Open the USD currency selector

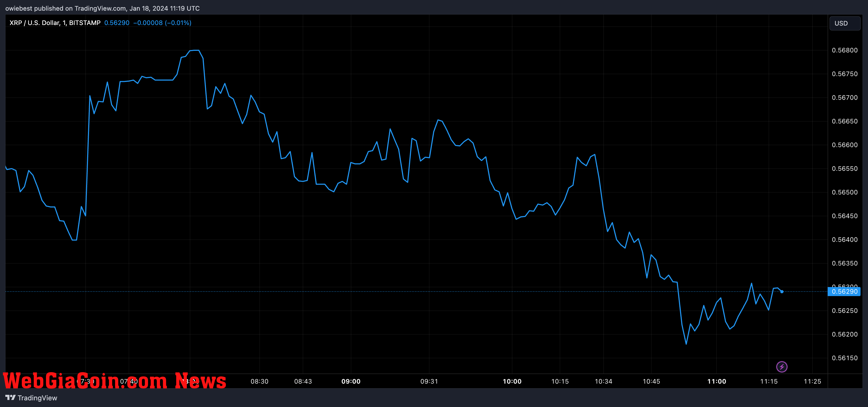(x=845, y=23)
